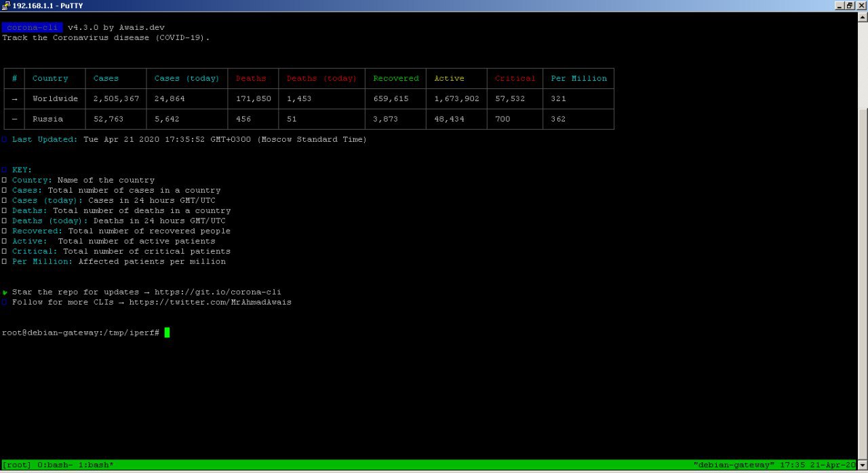The image size is (868, 473).
Task: Click the https://twitter.com/MrAhmadAwais link
Action: pos(210,303)
